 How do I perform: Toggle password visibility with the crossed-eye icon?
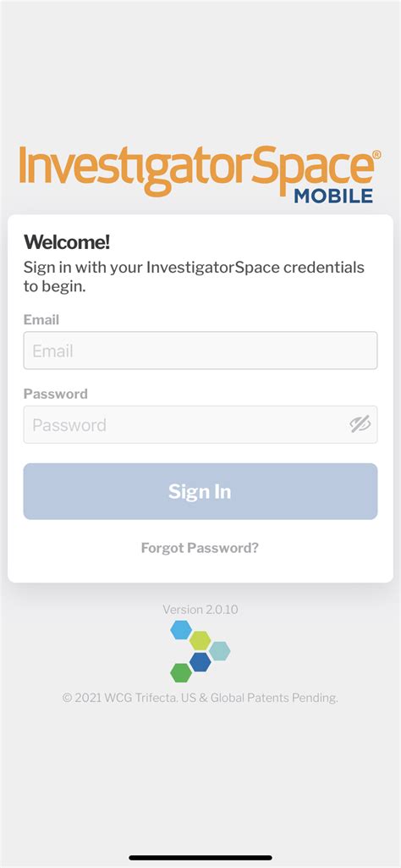tap(360, 424)
